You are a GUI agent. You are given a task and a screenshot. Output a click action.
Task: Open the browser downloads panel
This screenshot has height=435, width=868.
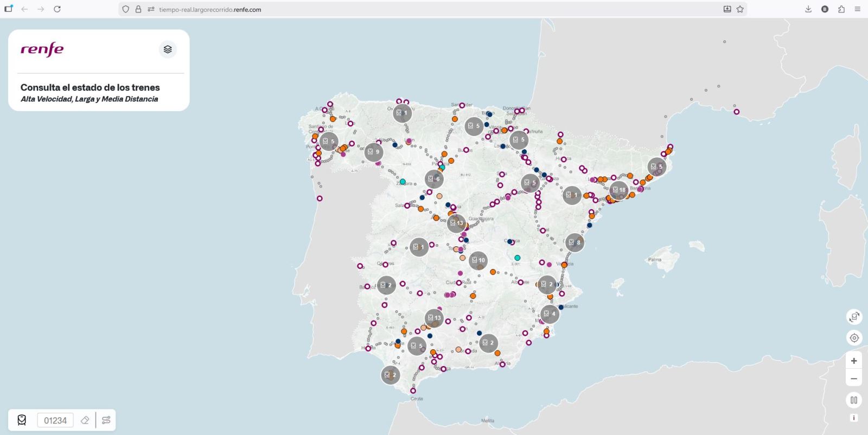808,9
